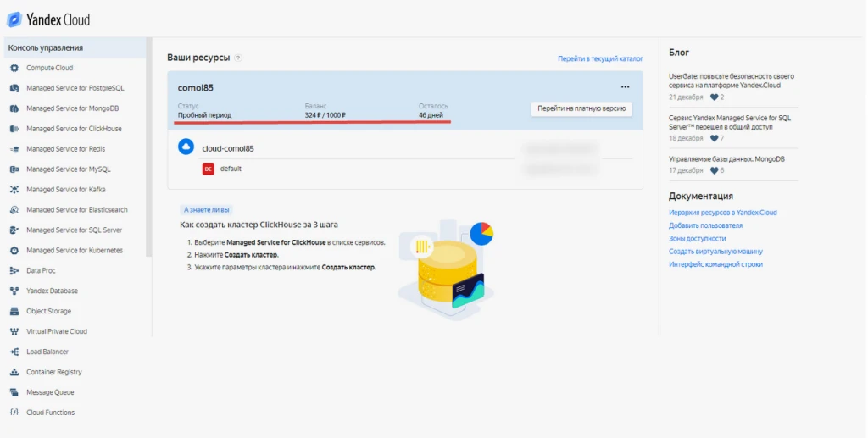This screenshot has height=438, width=868.
Task: Click Managed Service for SQL Server icon
Action: tap(14, 230)
